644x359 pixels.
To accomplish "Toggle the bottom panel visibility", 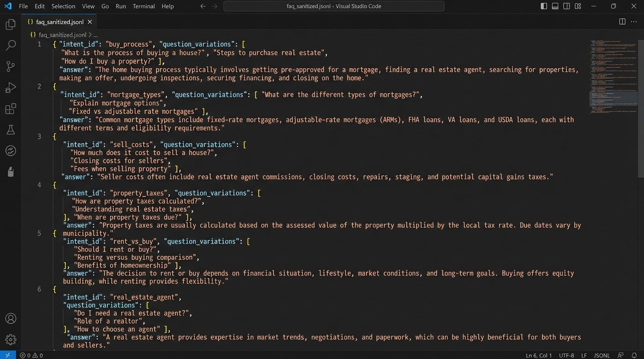I will (555, 6).
